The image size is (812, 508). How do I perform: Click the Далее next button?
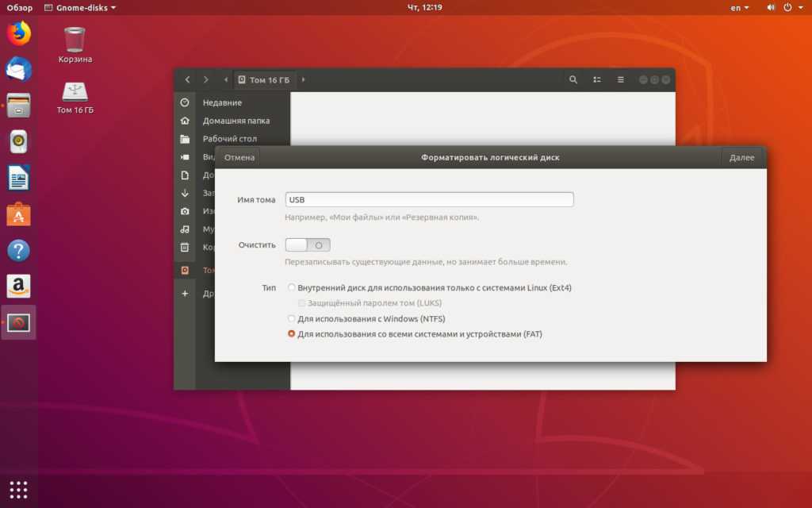741,157
